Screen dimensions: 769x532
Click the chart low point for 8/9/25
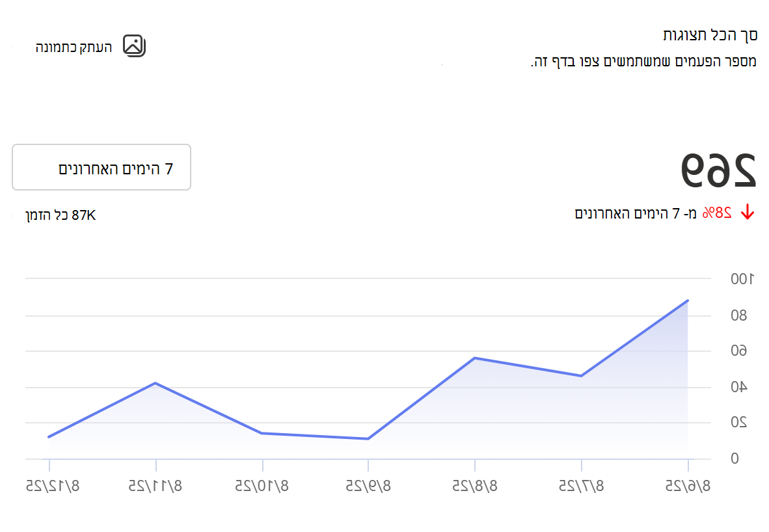[x=368, y=439]
